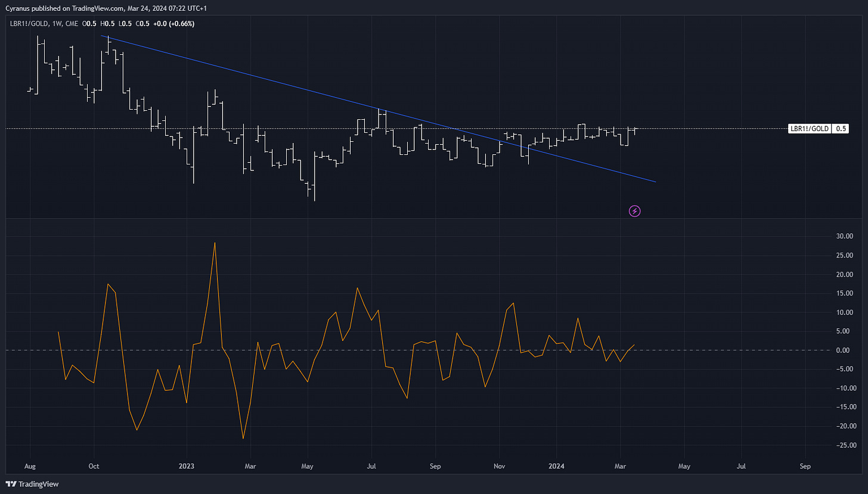This screenshot has width=868, height=494.
Task: Click the 10.00 indicator scale value
Action: point(845,312)
